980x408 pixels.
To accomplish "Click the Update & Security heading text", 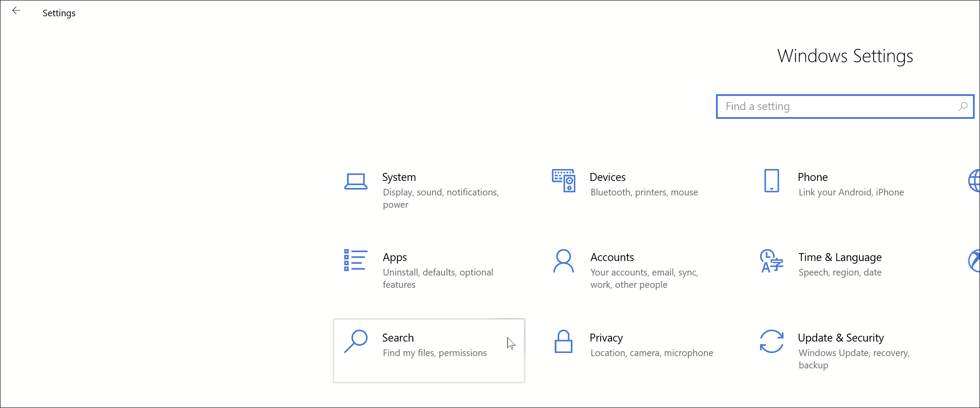I will 841,338.
